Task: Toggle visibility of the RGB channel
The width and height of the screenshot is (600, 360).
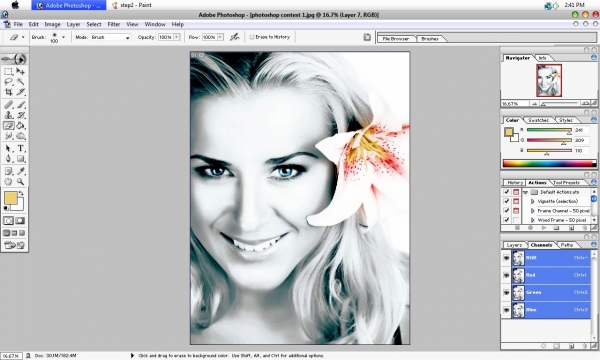Action: (506, 258)
